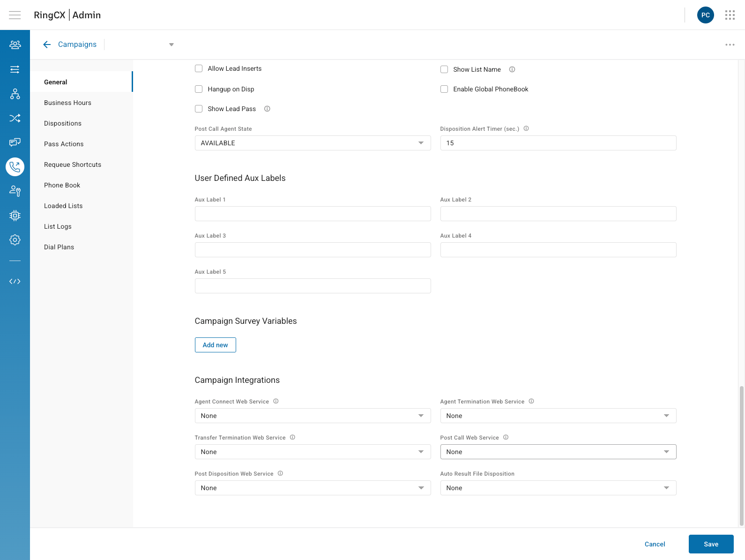
Task: Click the Aux Label 1 field
Action: [313, 214]
